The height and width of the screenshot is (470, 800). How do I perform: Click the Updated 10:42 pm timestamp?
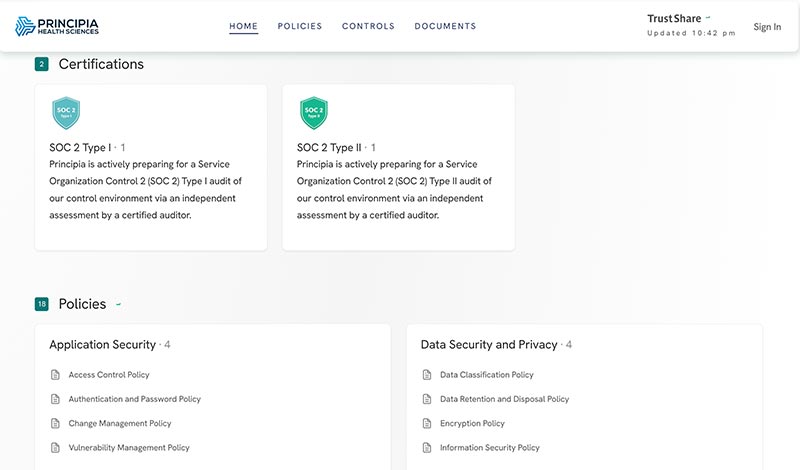click(691, 33)
